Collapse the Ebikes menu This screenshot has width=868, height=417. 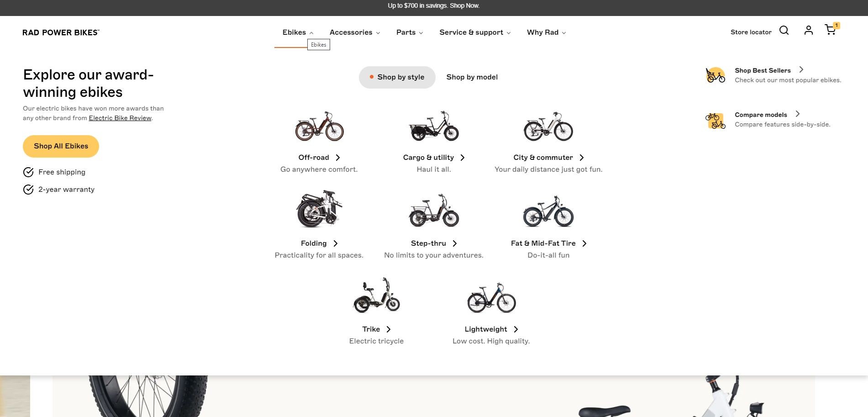pyautogui.click(x=298, y=32)
